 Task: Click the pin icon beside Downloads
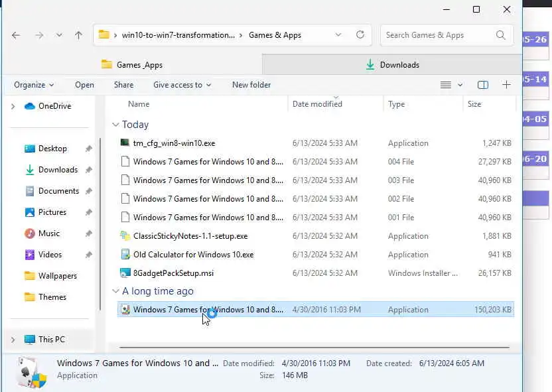89,170
